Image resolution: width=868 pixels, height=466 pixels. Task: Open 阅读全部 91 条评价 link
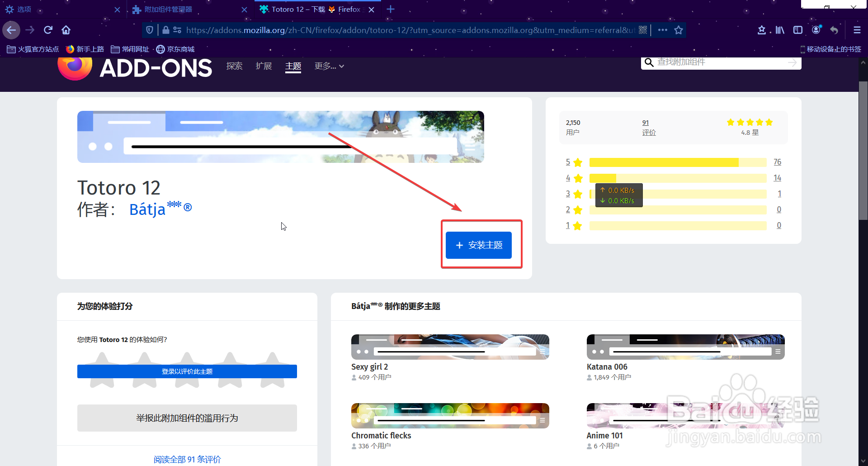[187, 459]
